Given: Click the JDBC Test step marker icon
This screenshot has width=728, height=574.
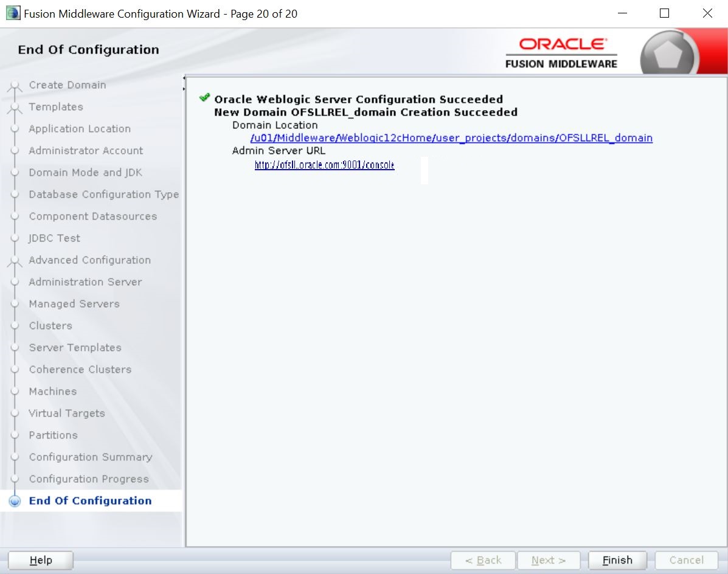Looking at the screenshot, I should [x=15, y=238].
